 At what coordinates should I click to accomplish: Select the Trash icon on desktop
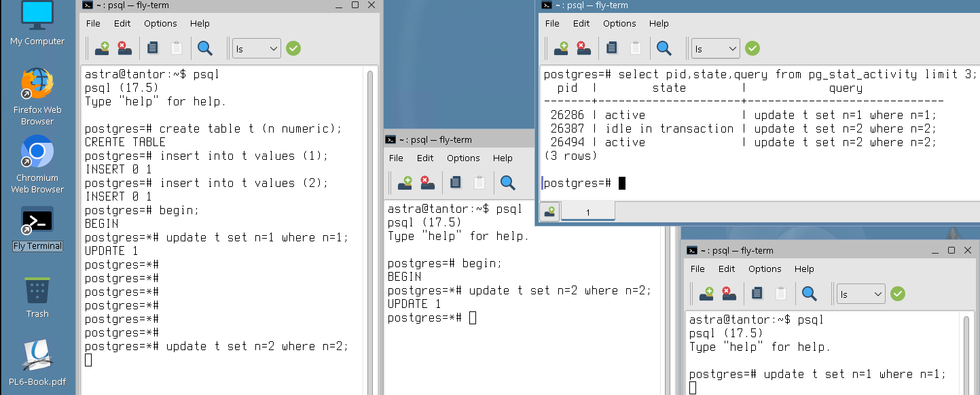pyautogui.click(x=37, y=291)
